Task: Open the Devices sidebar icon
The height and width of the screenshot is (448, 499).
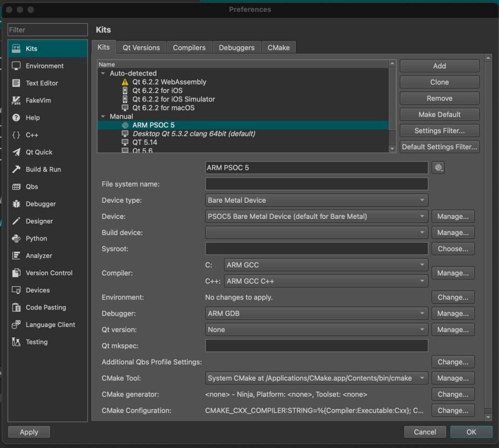Action: click(x=16, y=290)
